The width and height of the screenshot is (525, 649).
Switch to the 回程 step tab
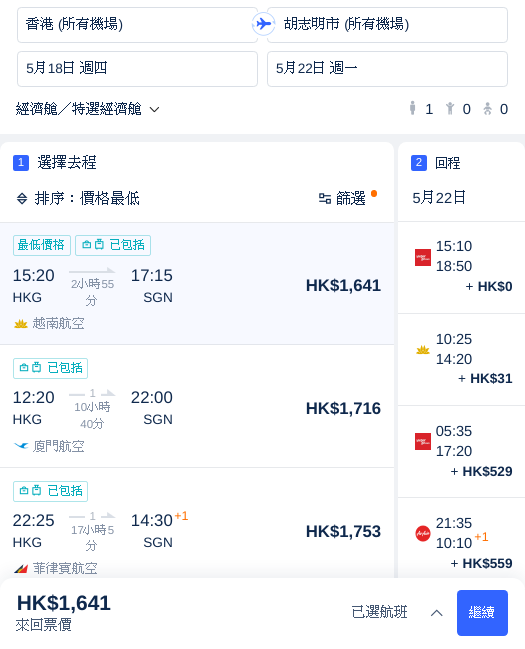coord(436,163)
